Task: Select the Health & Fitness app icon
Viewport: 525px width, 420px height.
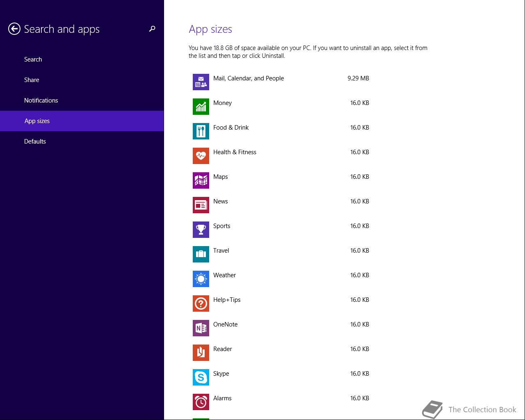Action: [x=201, y=156]
